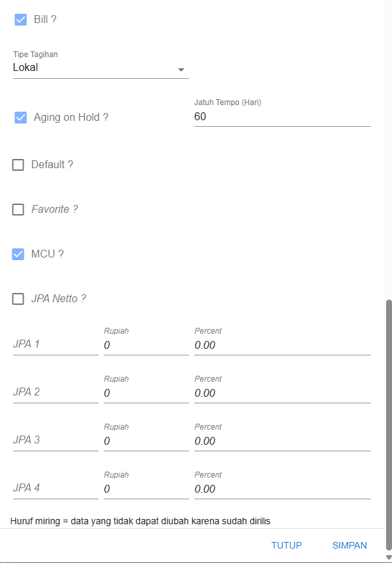Click SIMPAN to save the form
The height and width of the screenshot is (563, 392).
[349, 545]
